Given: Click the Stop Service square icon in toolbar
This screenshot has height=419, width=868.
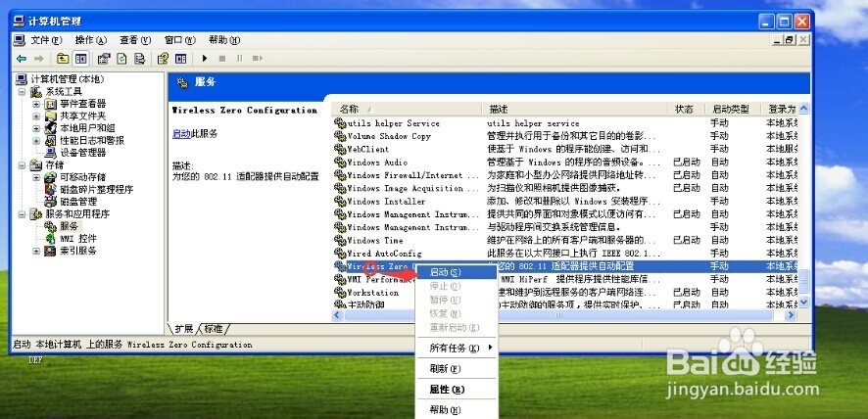Looking at the screenshot, I should 222,58.
